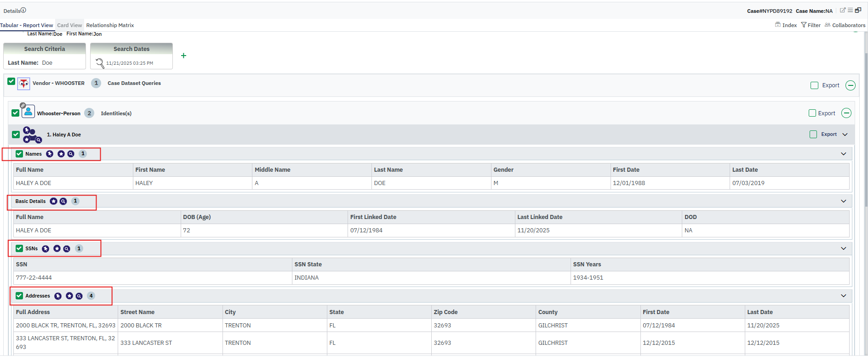Check the Export box for Vendor - WHOOSTER
The height and width of the screenshot is (360, 868).
[814, 85]
